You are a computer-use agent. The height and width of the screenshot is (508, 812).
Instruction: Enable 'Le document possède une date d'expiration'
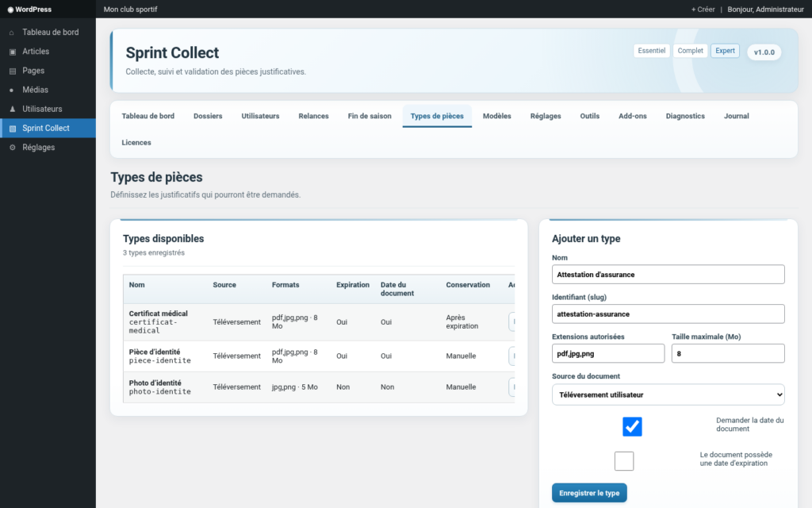(623, 461)
